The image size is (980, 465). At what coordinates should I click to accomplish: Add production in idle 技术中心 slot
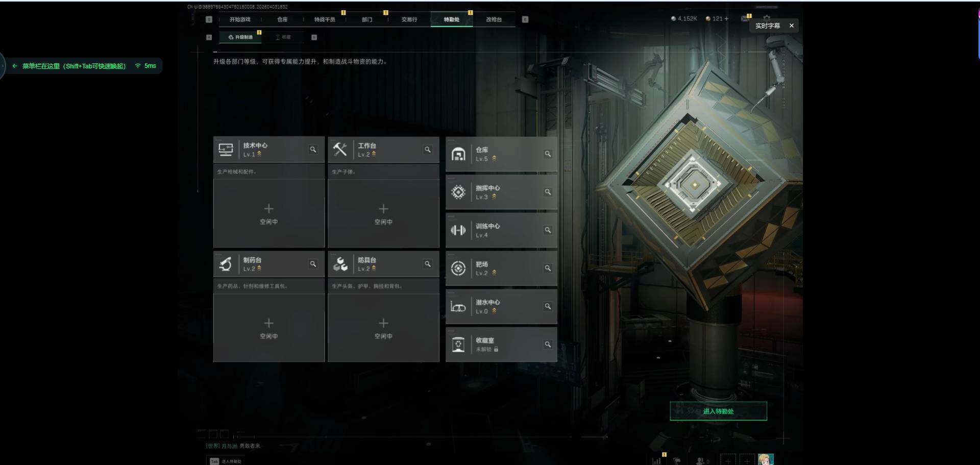(269, 213)
